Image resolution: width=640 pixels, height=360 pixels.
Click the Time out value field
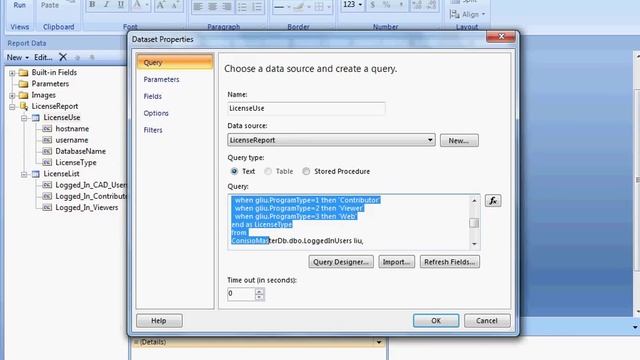241,294
